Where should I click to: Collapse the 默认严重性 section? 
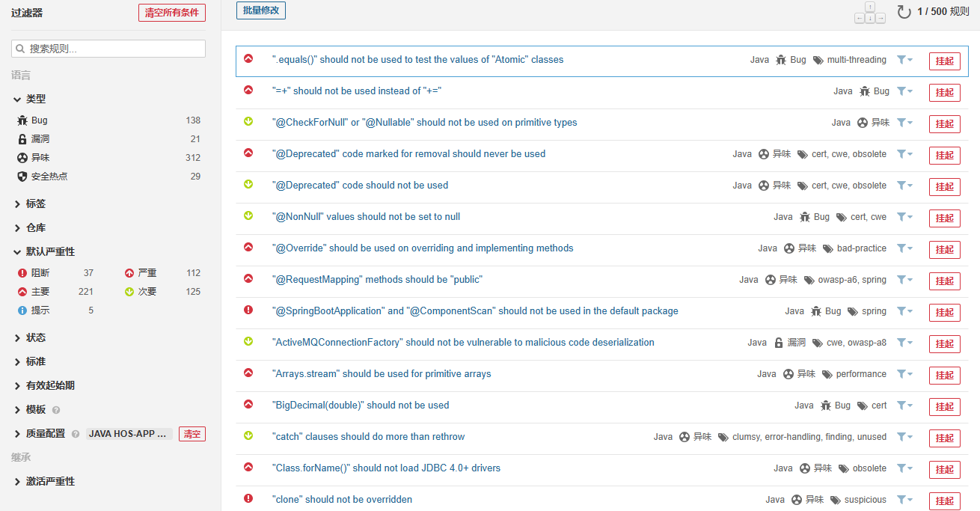[49, 251]
